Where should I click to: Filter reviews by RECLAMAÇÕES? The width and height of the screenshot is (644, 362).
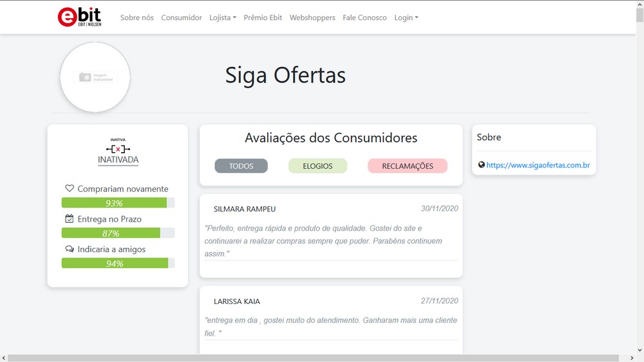408,166
